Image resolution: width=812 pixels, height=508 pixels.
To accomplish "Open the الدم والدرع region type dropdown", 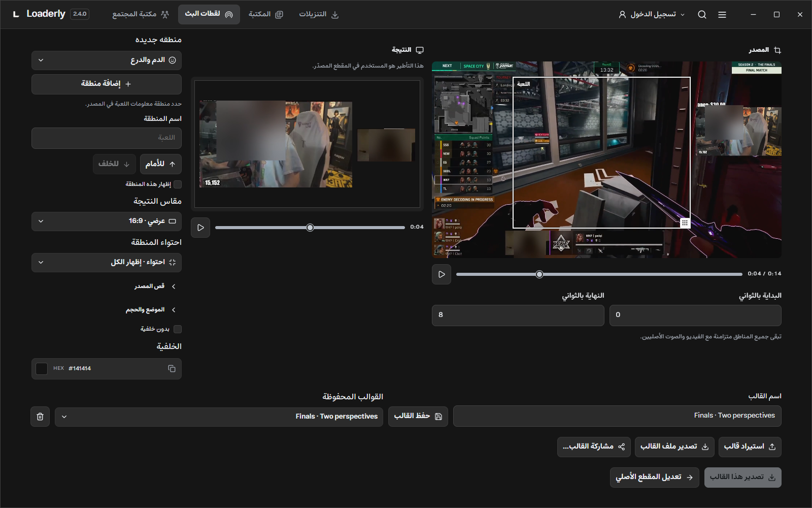I will 107,60.
